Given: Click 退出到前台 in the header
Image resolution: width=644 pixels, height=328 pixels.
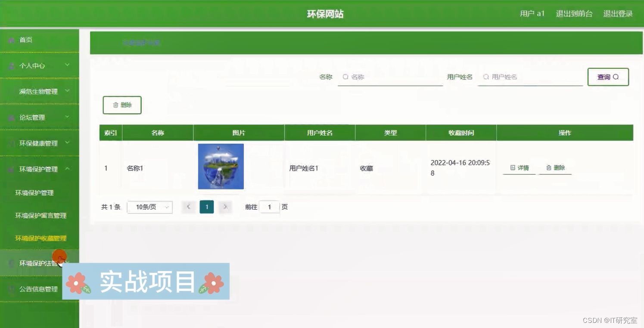Looking at the screenshot, I should (x=574, y=14).
